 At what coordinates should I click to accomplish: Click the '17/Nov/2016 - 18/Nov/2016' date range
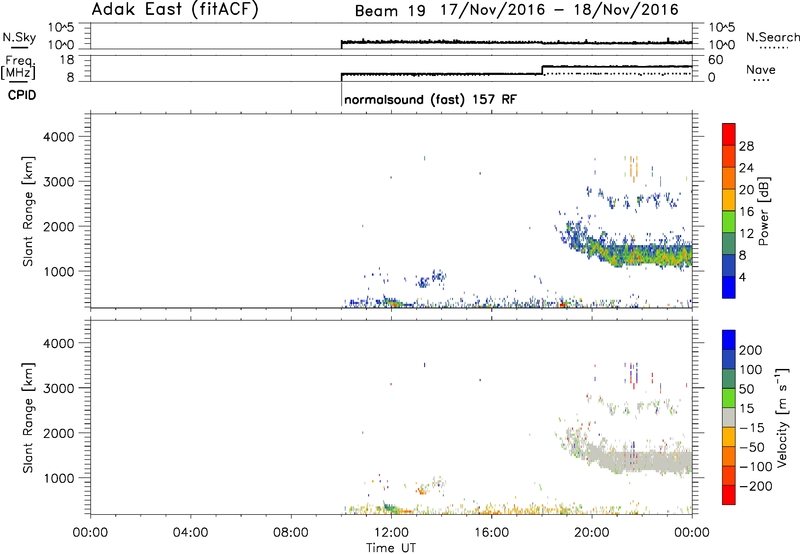click(560, 10)
